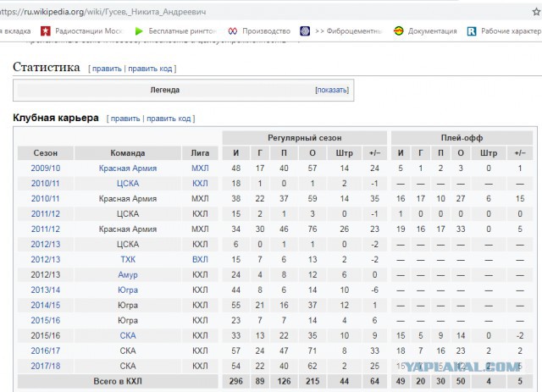The height and width of the screenshot is (392, 542).
Task: Open the 2016/17 season link
Action: point(46,351)
